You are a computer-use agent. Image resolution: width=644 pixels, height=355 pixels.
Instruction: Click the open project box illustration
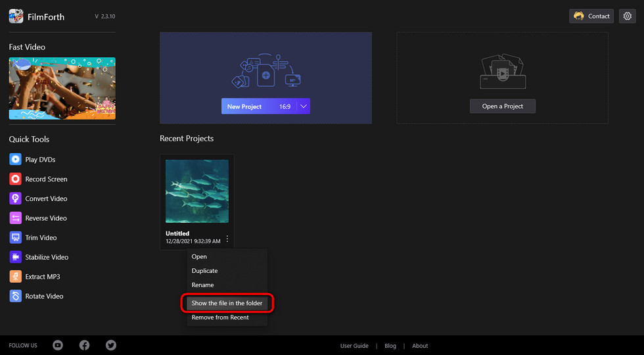click(x=503, y=71)
